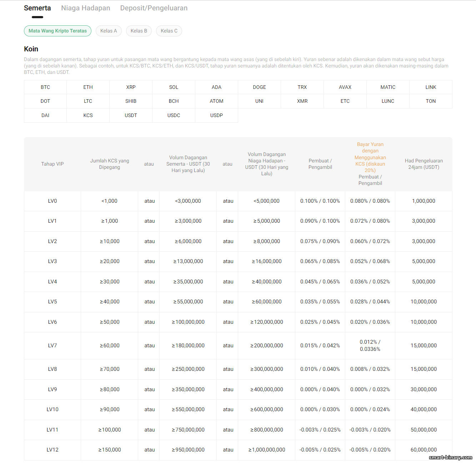476x464 pixels.
Task: Click the ADA coin cell
Action: 217,87
